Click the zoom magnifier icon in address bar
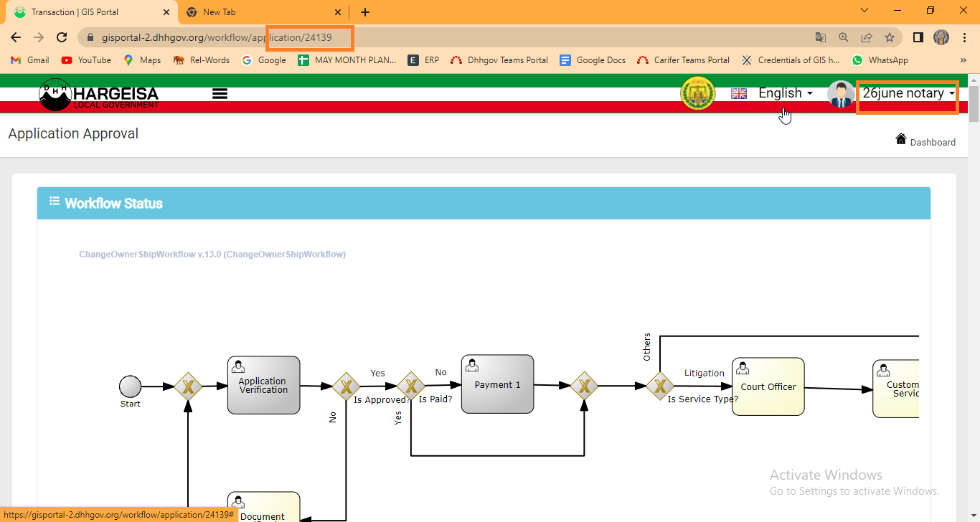This screenshot has width=980, height=522. (844, 37)
